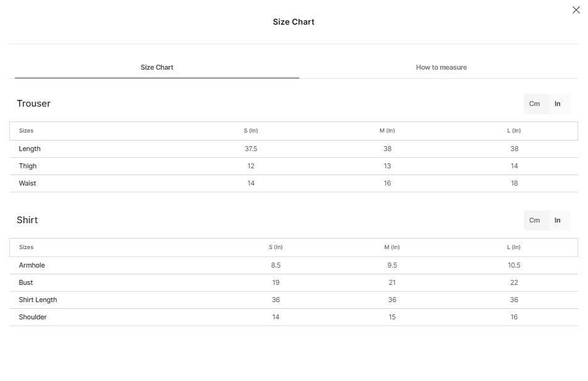The width and height of the screenshot is (588, 381).
Task: Switch Shirt measurements to Cm
Action: click(x=534, y=220)
